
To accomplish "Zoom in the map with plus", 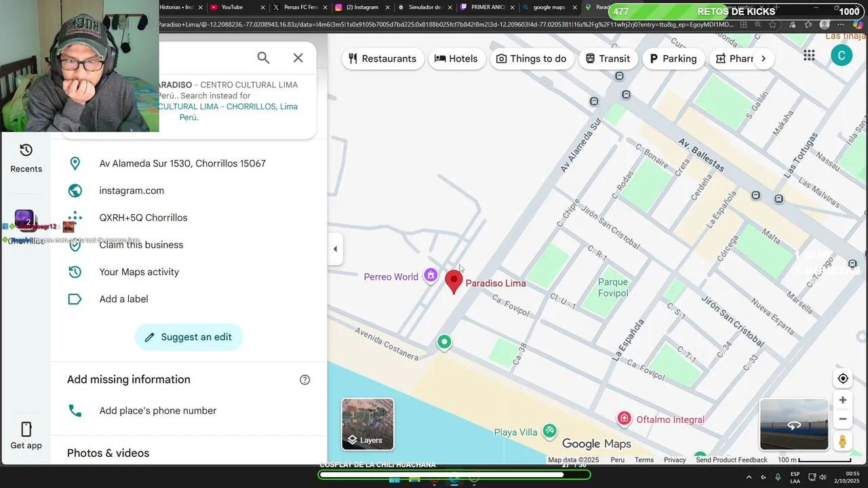I will 843,400.
